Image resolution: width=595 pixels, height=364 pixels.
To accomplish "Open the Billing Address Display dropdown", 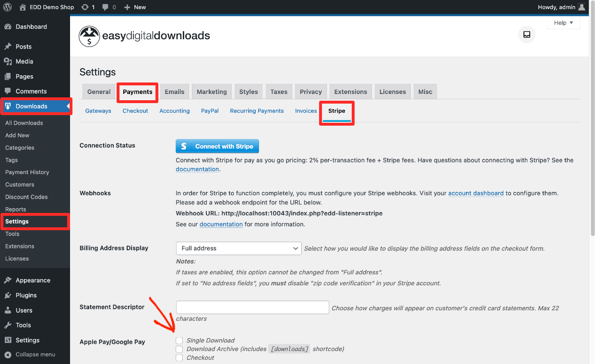I will [x=239, y=248].
